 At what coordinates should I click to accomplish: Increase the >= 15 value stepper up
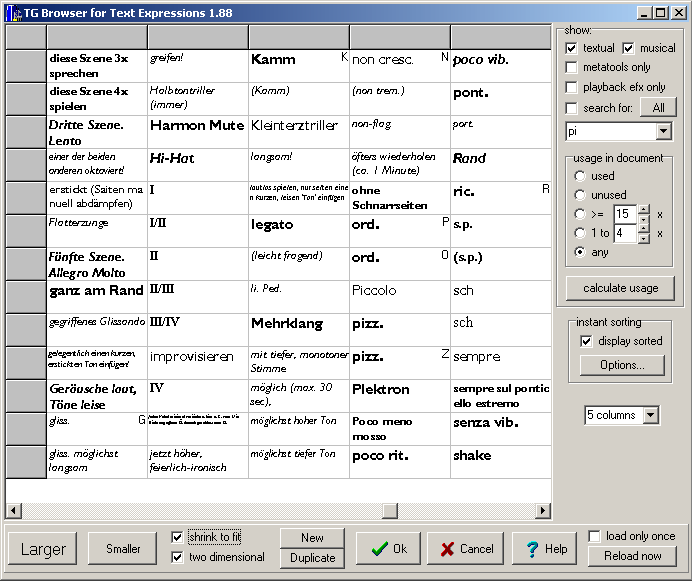643,209
